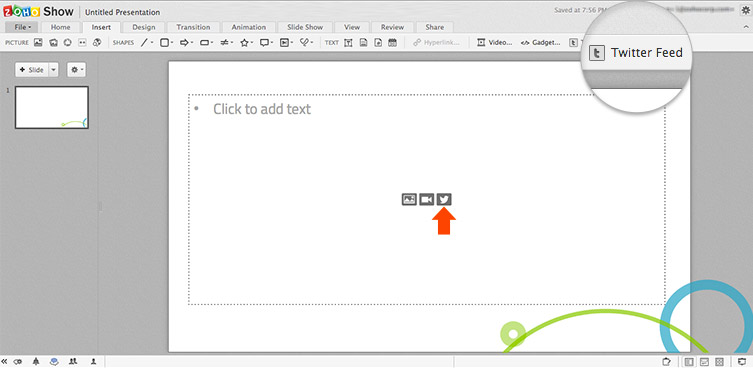The image size is (753, 368).
Task: Click picture icon inside the slide placeholder
Action: tap(409, 199)
